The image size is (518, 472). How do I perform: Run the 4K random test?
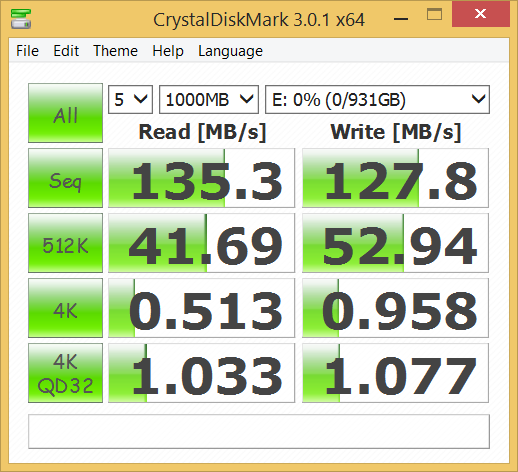point(65,308)
